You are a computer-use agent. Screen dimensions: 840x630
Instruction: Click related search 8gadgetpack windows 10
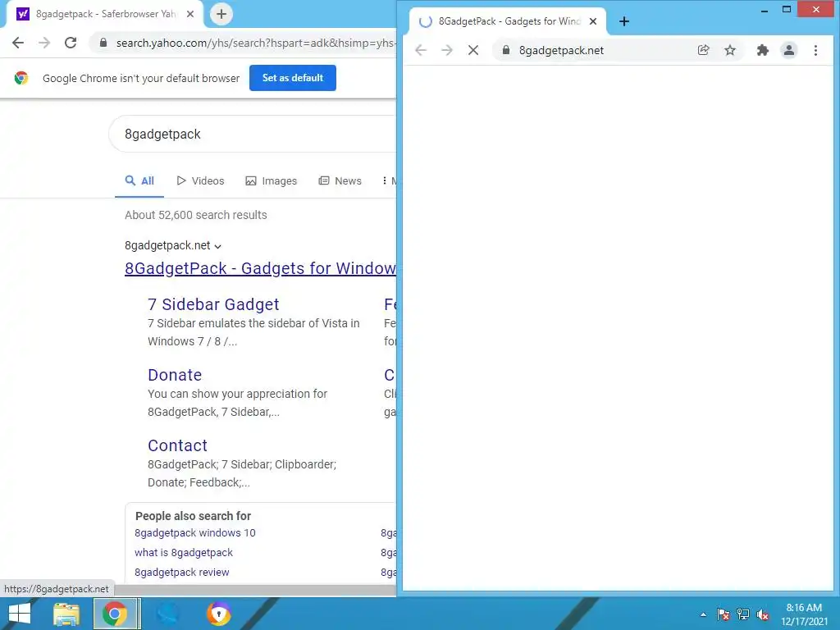195,533
